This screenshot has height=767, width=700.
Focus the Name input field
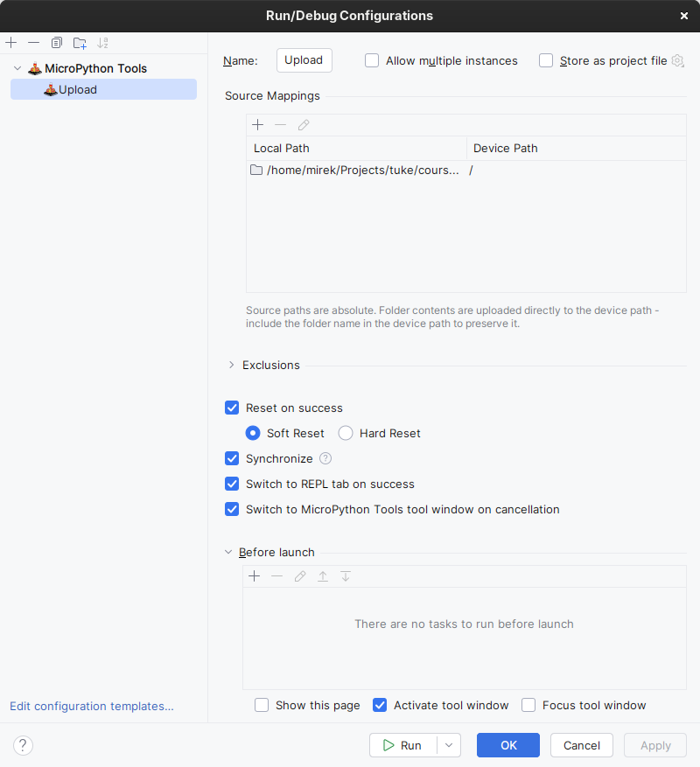tap(304, 60)
